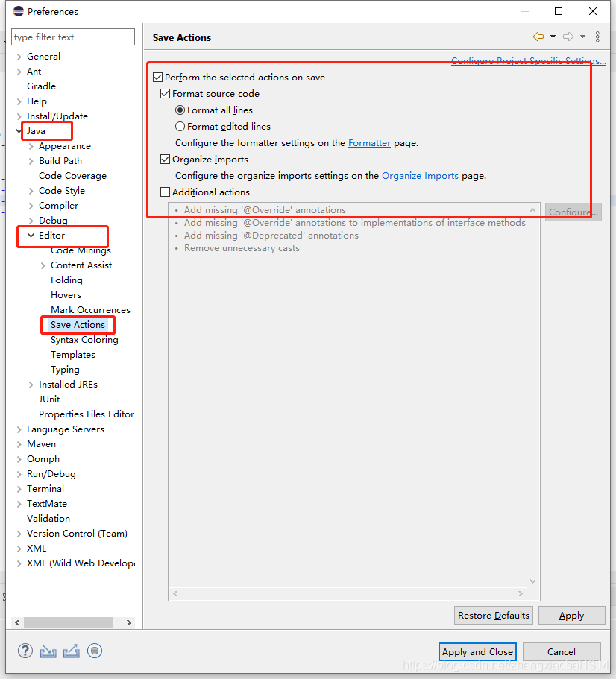Click the Preferences window title icon
Screen dimensions: 616x679
(18, 11)
